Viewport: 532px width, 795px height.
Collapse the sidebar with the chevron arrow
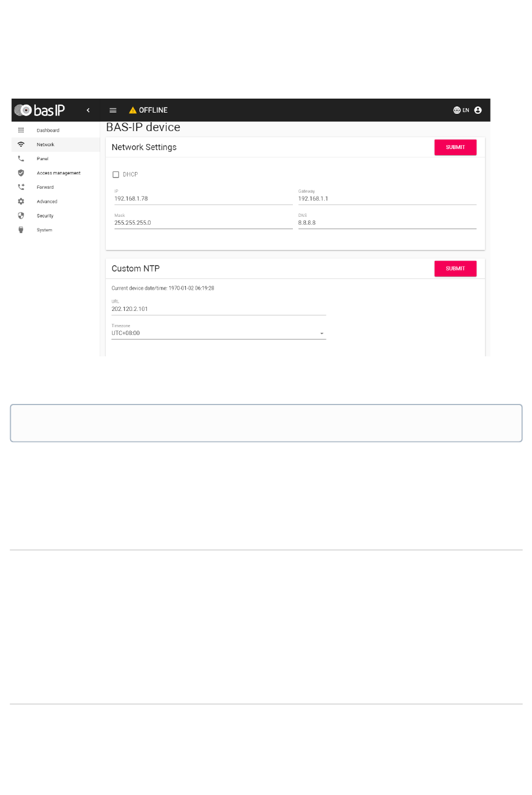click(88, 110)
